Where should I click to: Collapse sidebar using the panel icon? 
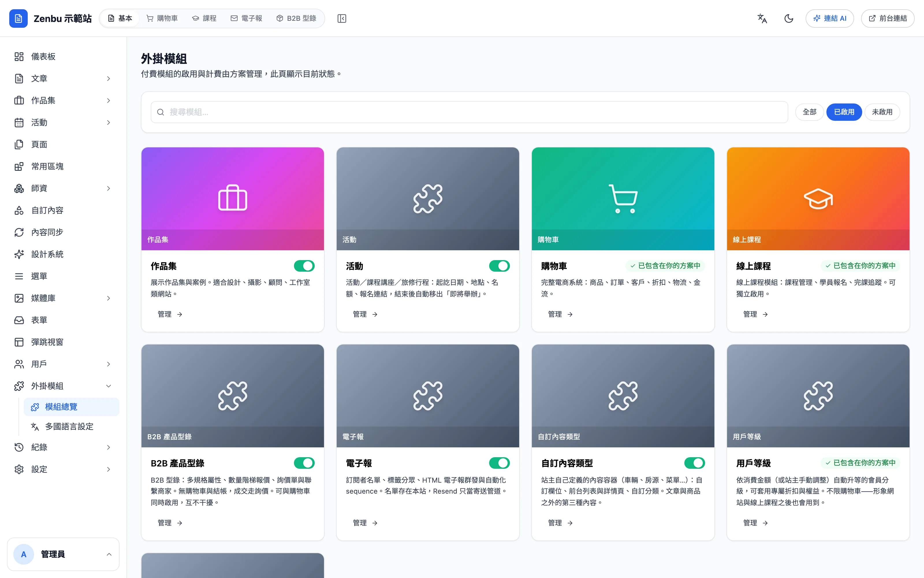pos(342,18)
